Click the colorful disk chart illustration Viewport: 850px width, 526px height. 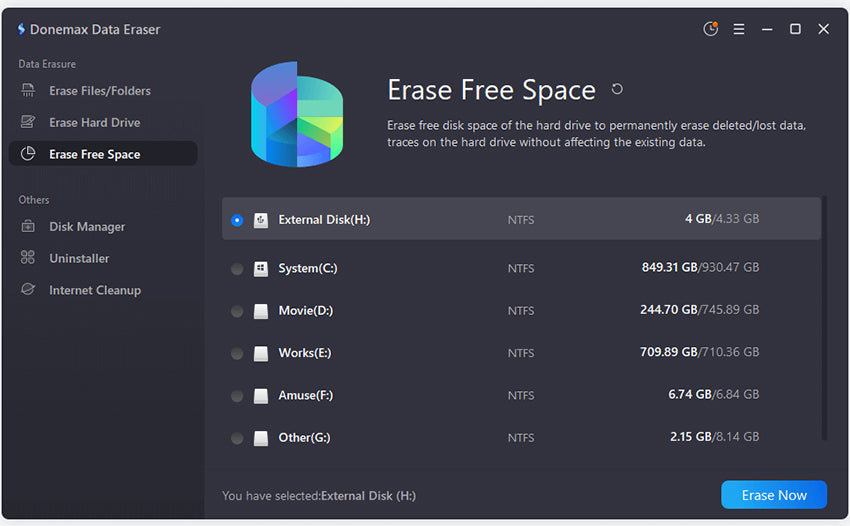[297, 114]
